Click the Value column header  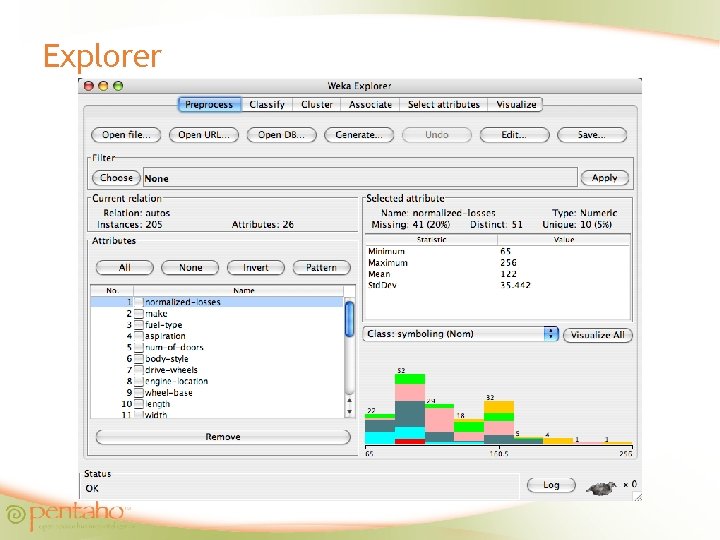click(x=564, y=239)
